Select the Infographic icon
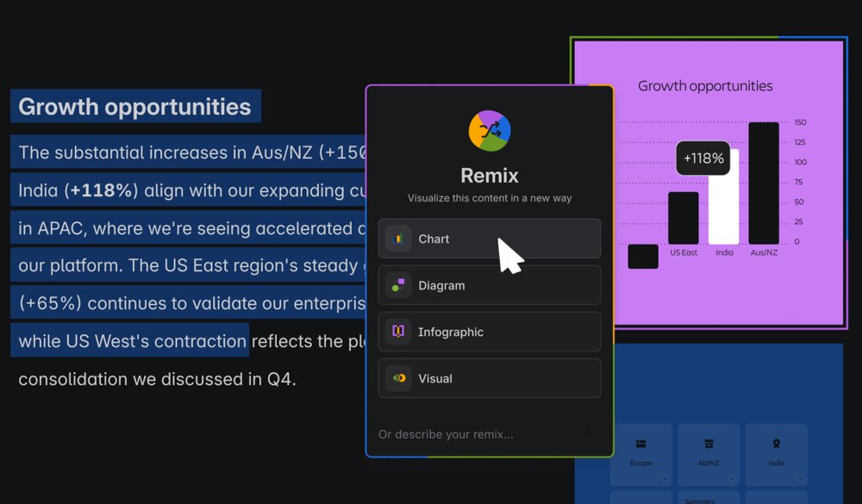Screen dimensions: 862x504 tap(397, 332)
